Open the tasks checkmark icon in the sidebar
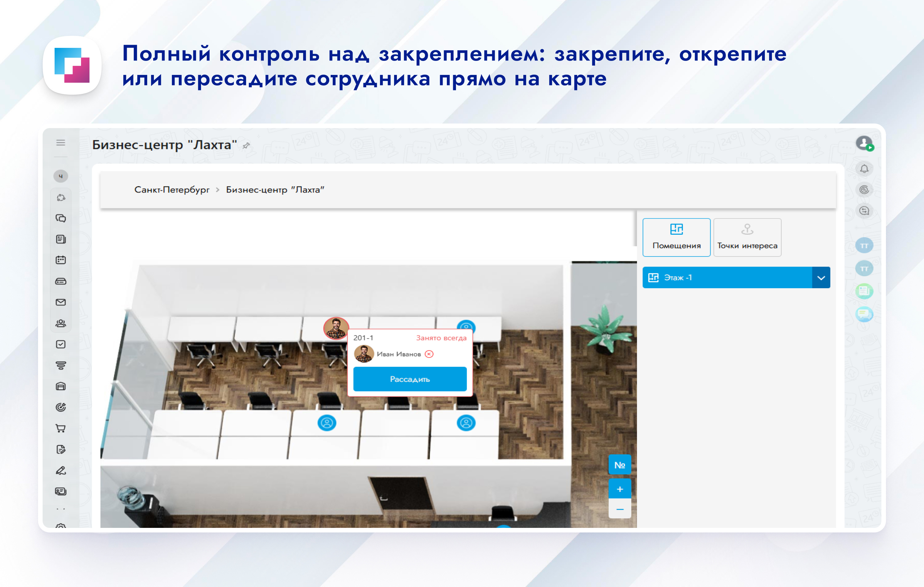This screenshot has width=924, height=587. [x=61, y=344]
